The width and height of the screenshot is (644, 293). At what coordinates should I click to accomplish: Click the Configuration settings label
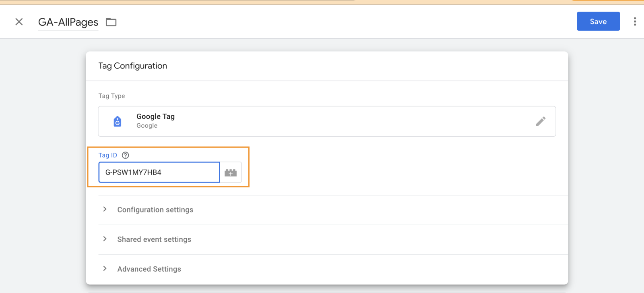click(155, 210)
